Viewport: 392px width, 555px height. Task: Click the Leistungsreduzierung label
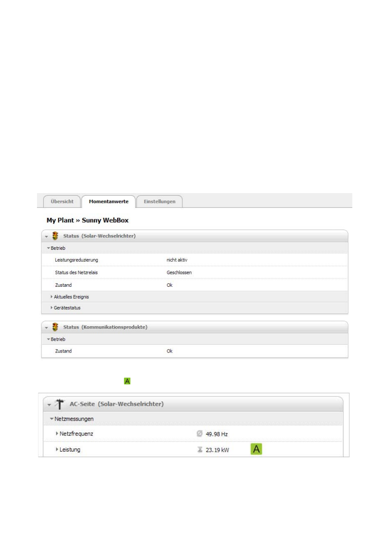(x=76, y=260)
